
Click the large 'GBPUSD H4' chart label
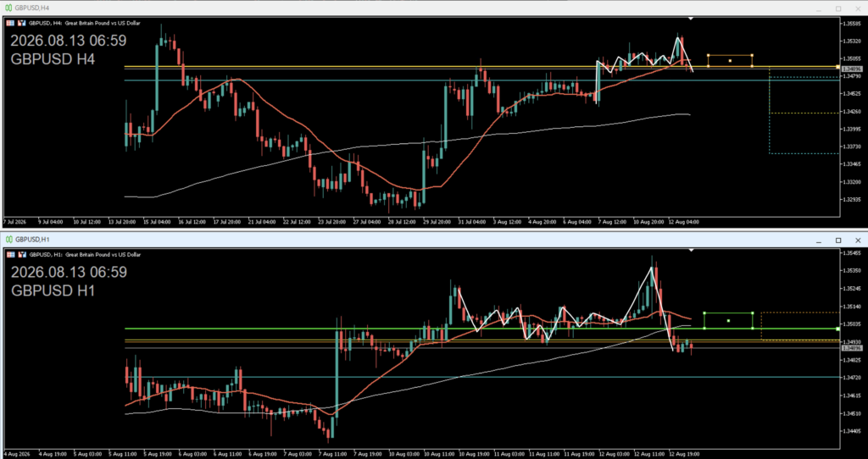tap(53, 60)
